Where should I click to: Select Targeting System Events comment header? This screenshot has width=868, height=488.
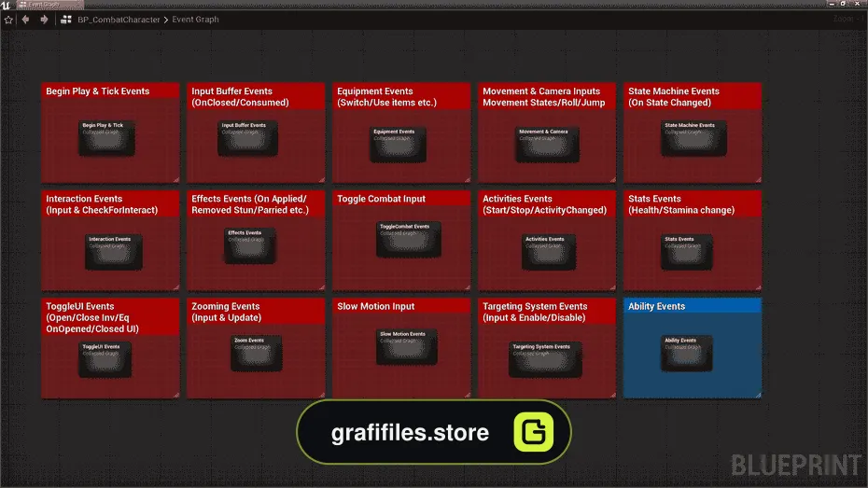tap(547, 312)
